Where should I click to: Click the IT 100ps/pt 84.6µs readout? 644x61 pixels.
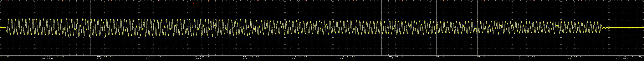(x=636, y=57)
